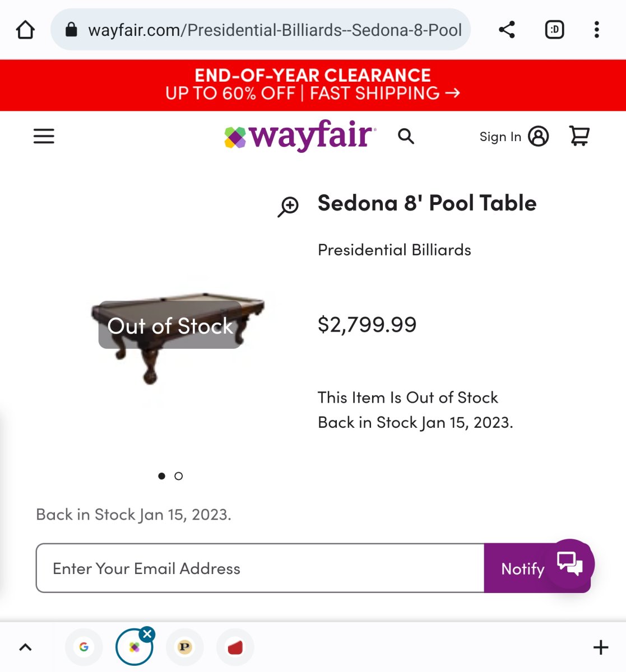Add a new browser tab

click(x=601, y=647)
